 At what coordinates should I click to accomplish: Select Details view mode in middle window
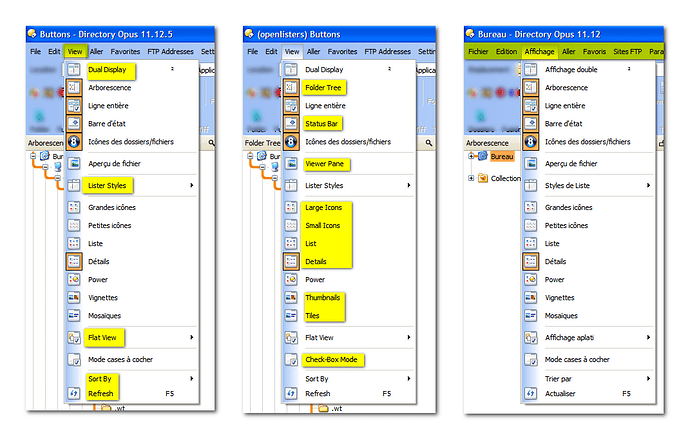348,261
